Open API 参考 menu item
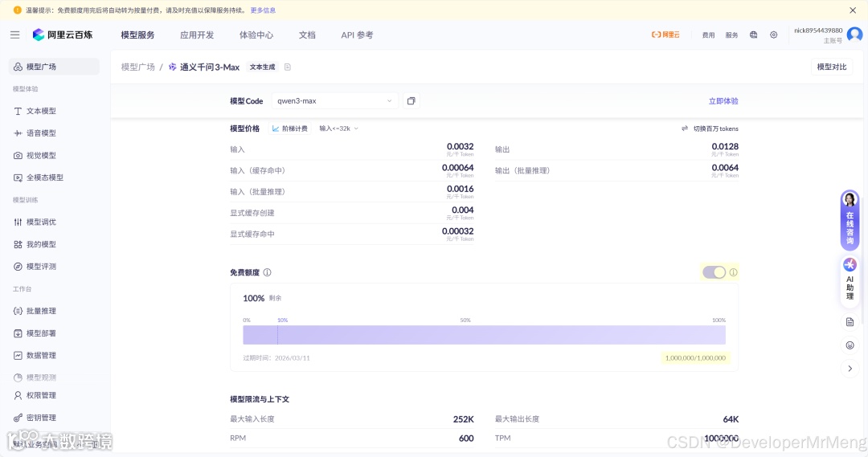This screenshot has height=457, width=868. (357, 35)
